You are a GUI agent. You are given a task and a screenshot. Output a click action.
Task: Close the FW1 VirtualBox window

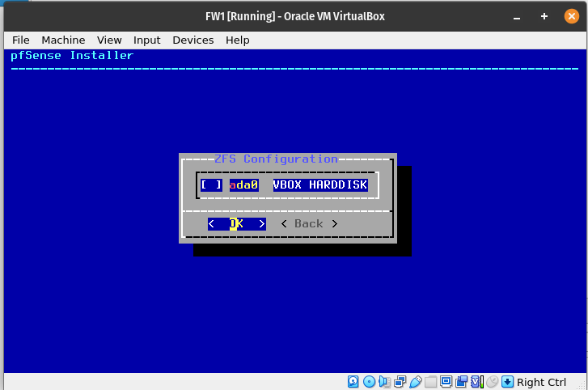coord(572,16)
